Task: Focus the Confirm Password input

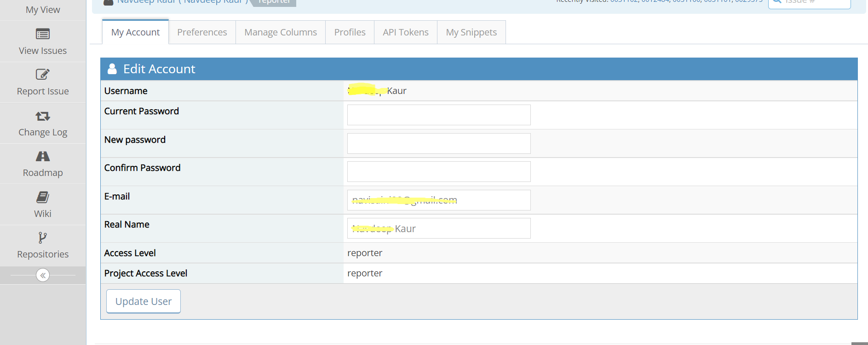Action: coord(438,171)
